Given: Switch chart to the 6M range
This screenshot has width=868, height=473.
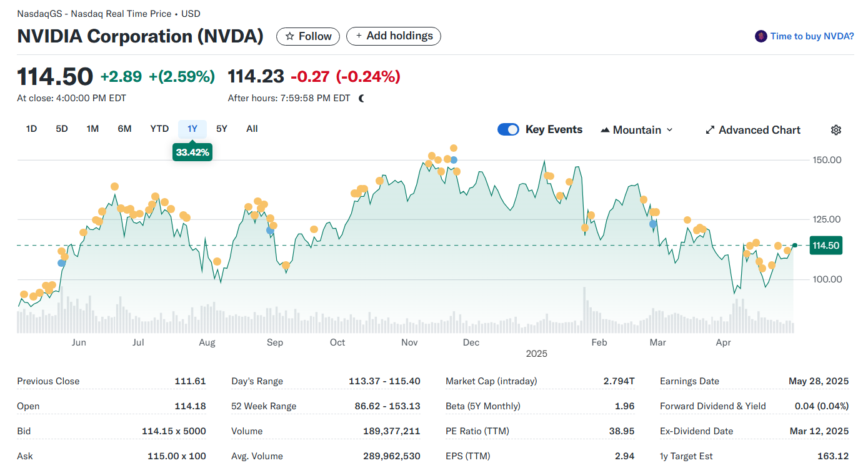Looking at the screenshot, I should pos(124,129).
